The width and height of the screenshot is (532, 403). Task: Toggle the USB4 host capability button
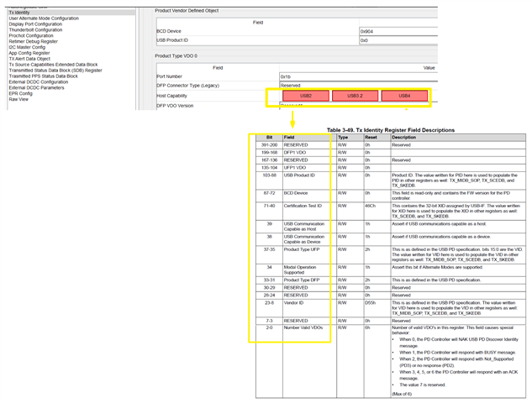point(404,96)
